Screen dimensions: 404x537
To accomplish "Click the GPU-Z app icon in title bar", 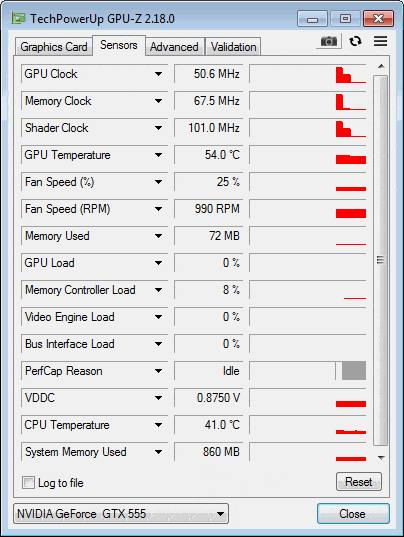I will click(18, 18).
